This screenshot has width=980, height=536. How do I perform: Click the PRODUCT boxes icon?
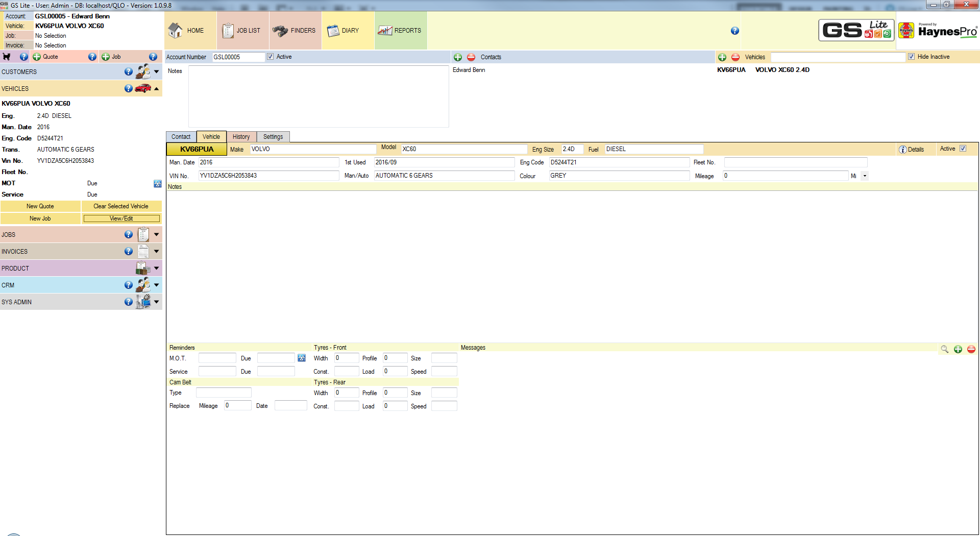[143, 268]
